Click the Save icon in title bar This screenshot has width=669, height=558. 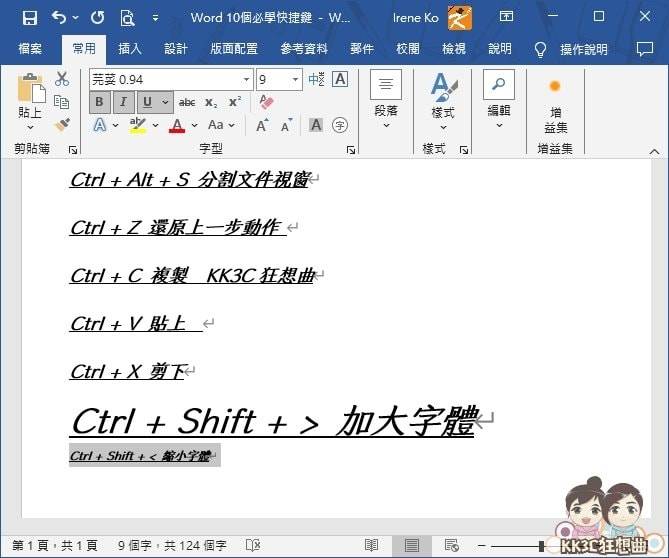[30, 18]
